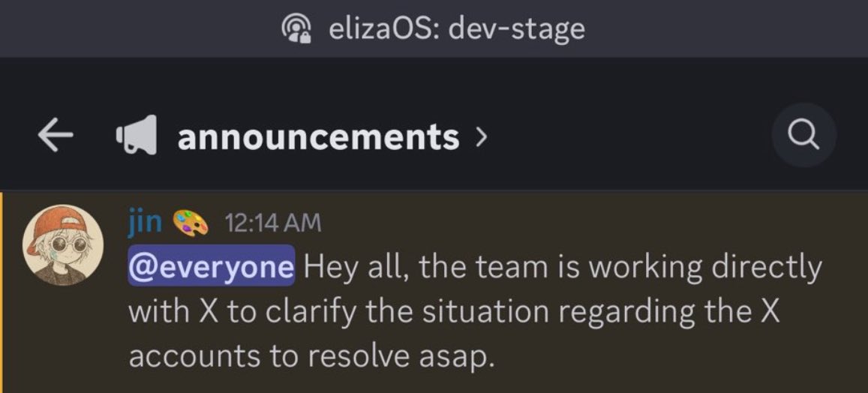Click the yellow mention highlight bar

2,292
